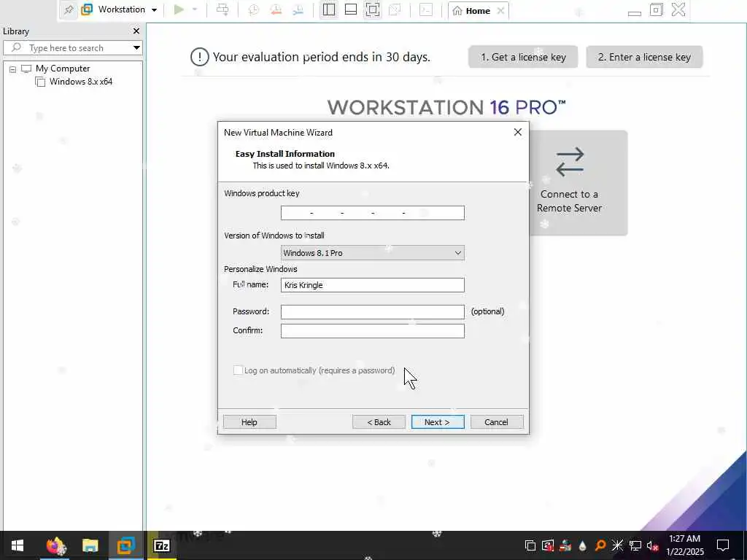Click the Help button in wizard
Screen dimensions: 747x560
pyautogui.click(x=249, y=422)
